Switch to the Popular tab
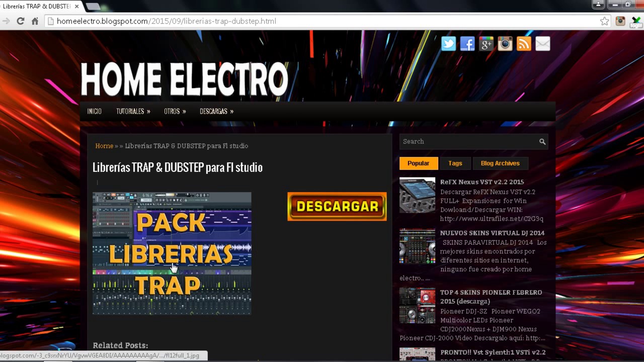 coord(419,163)
